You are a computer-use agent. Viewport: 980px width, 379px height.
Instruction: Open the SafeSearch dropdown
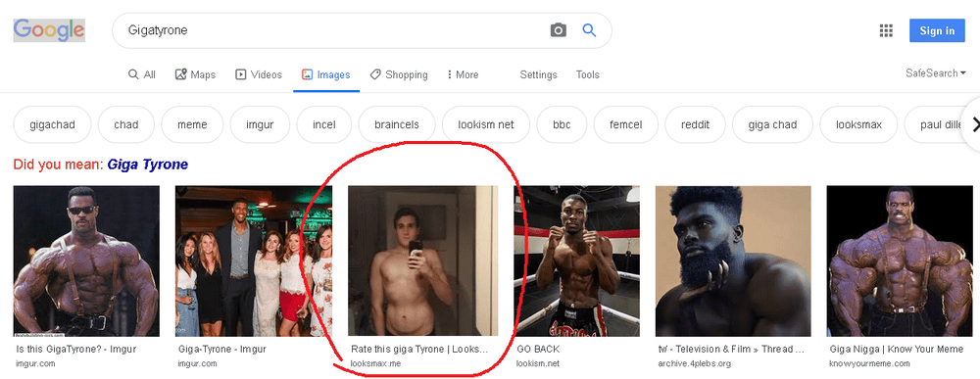tap(936, 73)
